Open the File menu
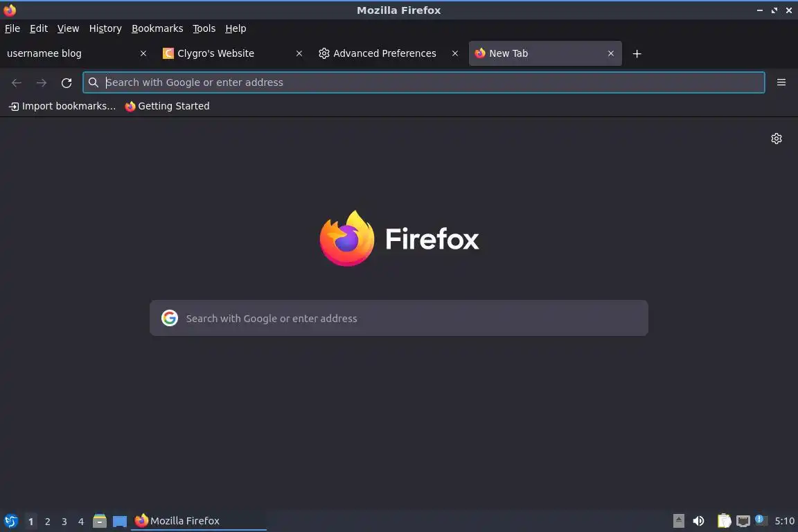 click(x=12, y=28)
